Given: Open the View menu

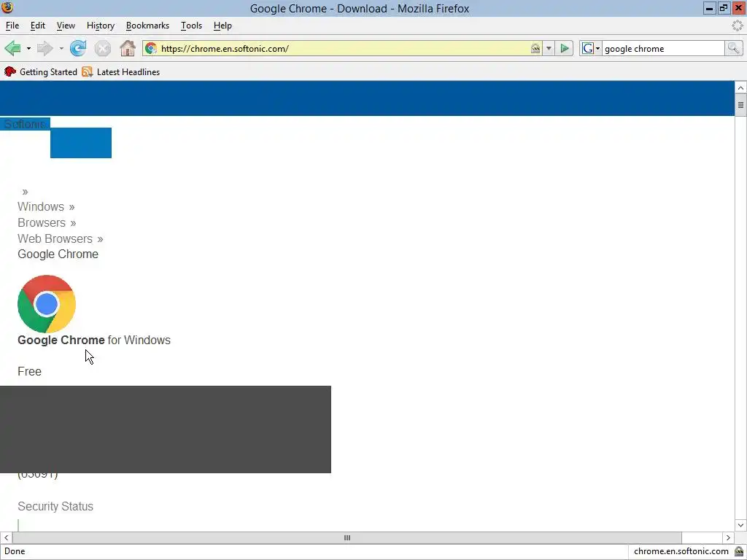Looking at the screenshot, I should (x=66, y=26).
